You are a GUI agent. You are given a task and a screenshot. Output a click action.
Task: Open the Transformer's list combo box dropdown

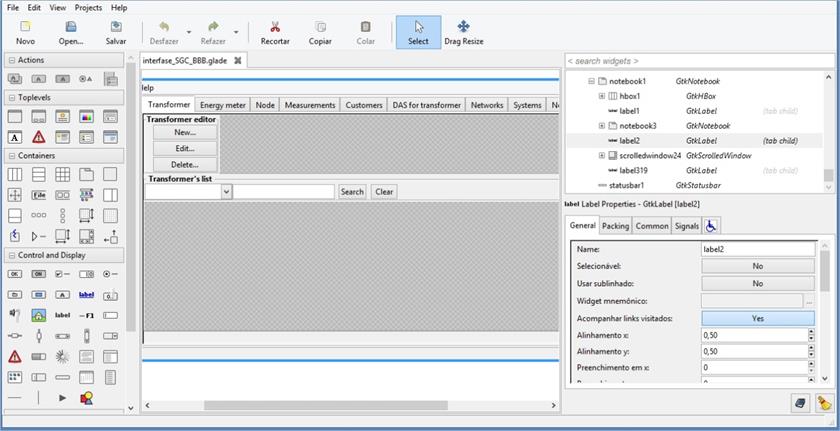[x=226, y=191]
